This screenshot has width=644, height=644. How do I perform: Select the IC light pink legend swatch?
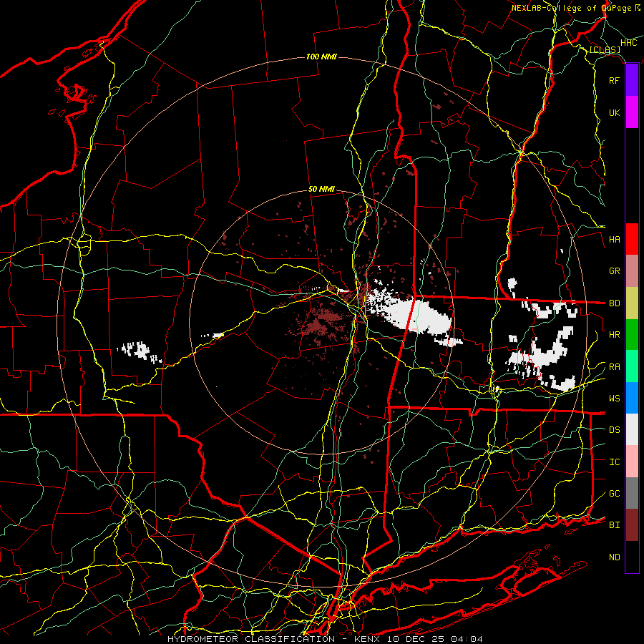[632, 462]
